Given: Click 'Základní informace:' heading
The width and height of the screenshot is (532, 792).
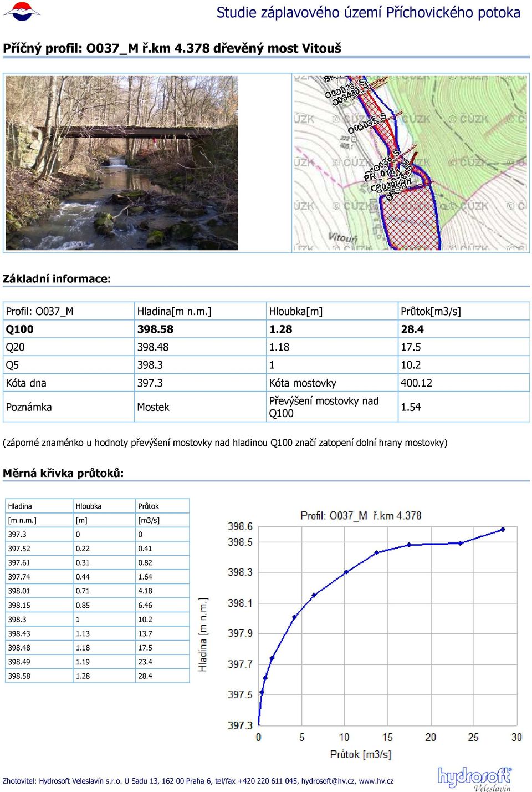Looking at the screenshot, I should pyautogui.click(x=57, y=278).
